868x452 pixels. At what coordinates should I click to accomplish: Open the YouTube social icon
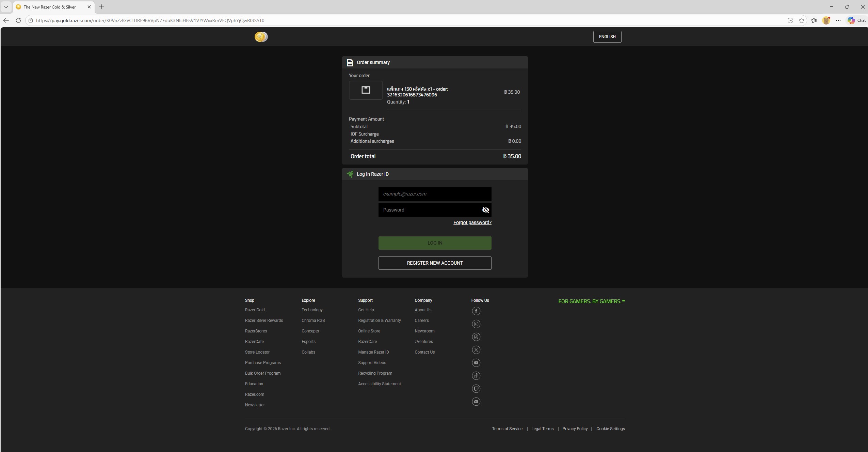[x=476, y=363]
